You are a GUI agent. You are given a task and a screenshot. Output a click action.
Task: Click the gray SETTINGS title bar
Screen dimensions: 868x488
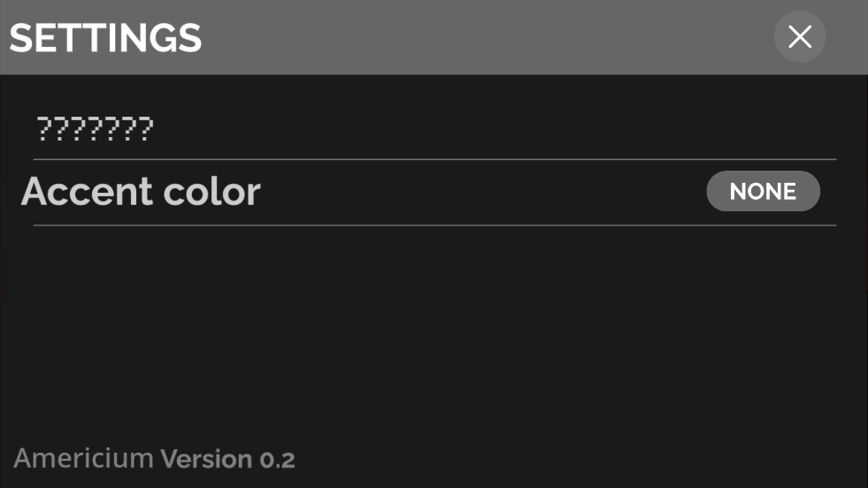pos(442,37)
